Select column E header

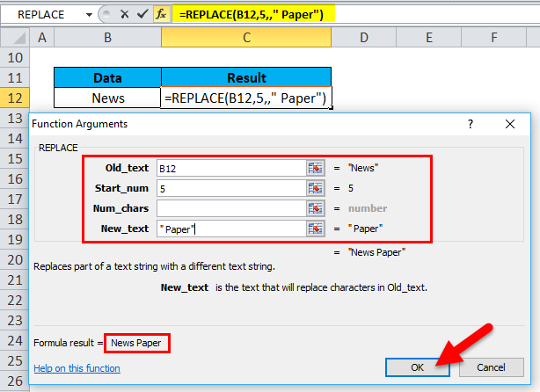coord(429,37)
